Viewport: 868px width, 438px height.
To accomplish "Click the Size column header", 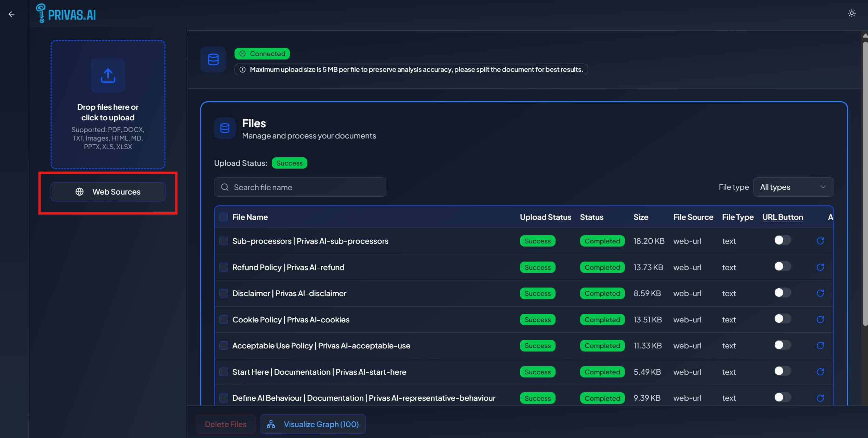I will 641,217.
